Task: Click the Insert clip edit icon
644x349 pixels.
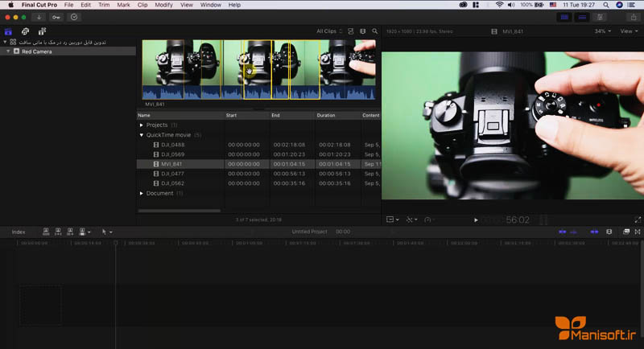Action: (x=58, y=232)
